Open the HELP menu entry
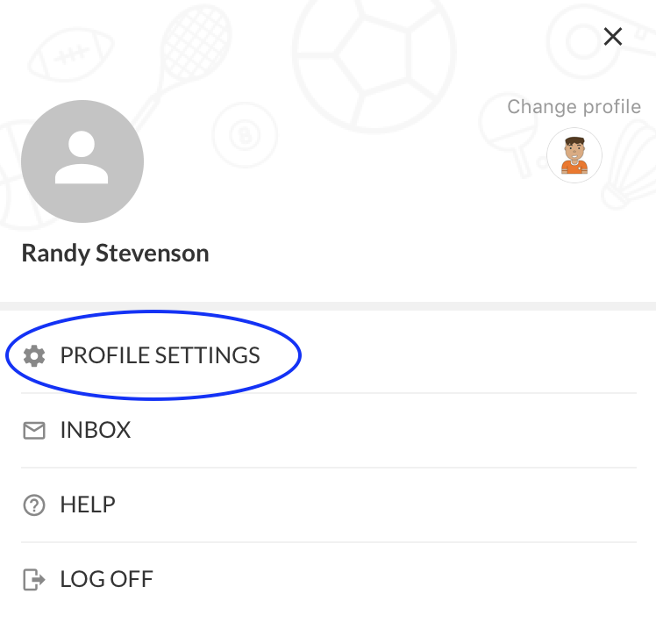 coord(329,504)
